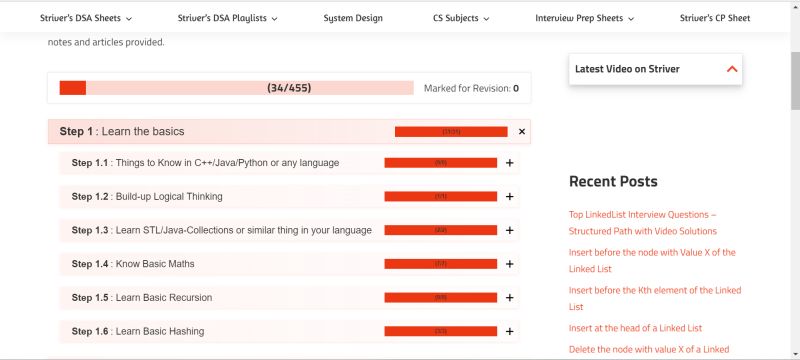800x360 pixels.
Task: Click the Step 1 header progress bar
Action: tap(451, 132)
